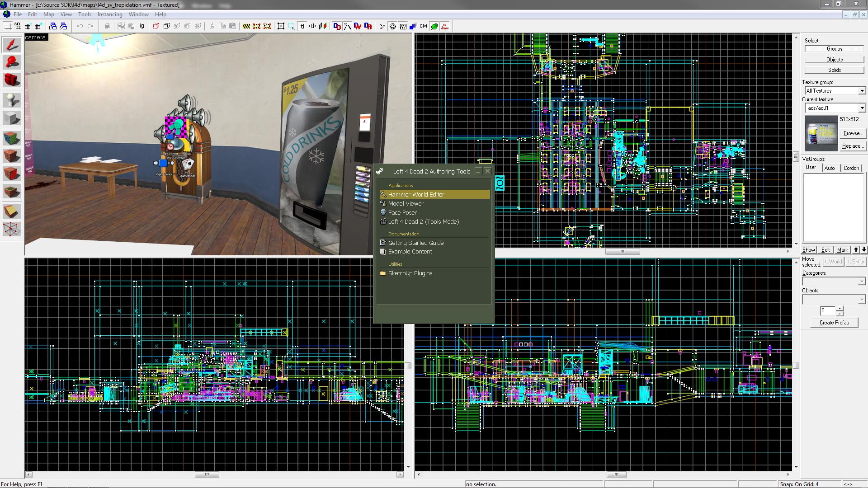868x488 pixels.
Task: Click the Entity tool icon in sidebar
Action: [x=11, y=100]
